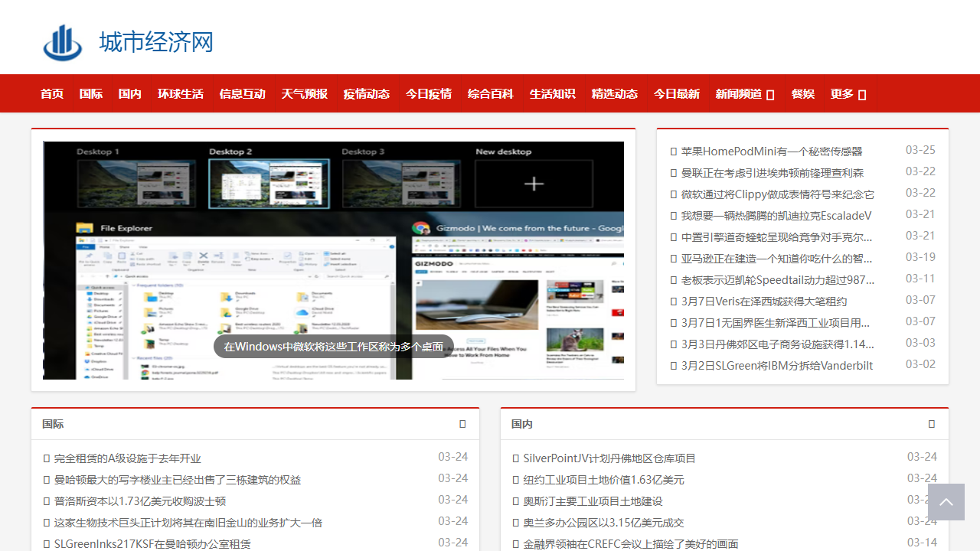Viewport: 980px width, 551px height.
Task: Click bullet icon beside 3月2日SLGreen article
Action: pos(674,366)
